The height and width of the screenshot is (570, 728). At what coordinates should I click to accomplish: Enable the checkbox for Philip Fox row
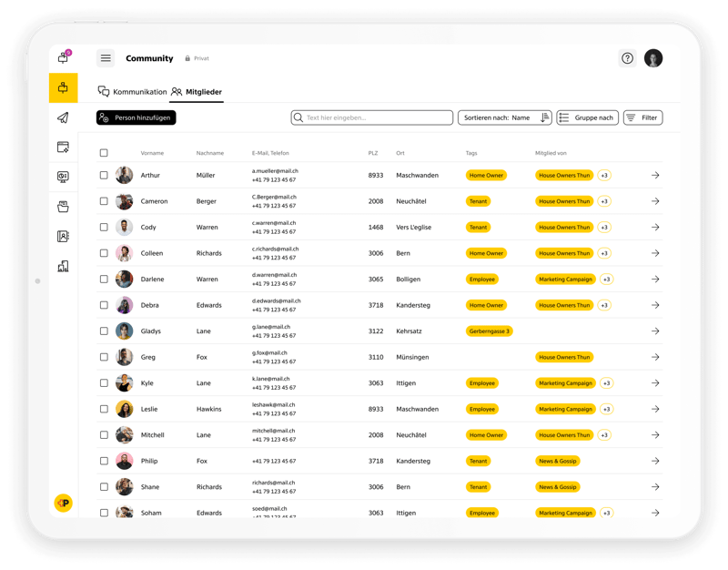106,461
